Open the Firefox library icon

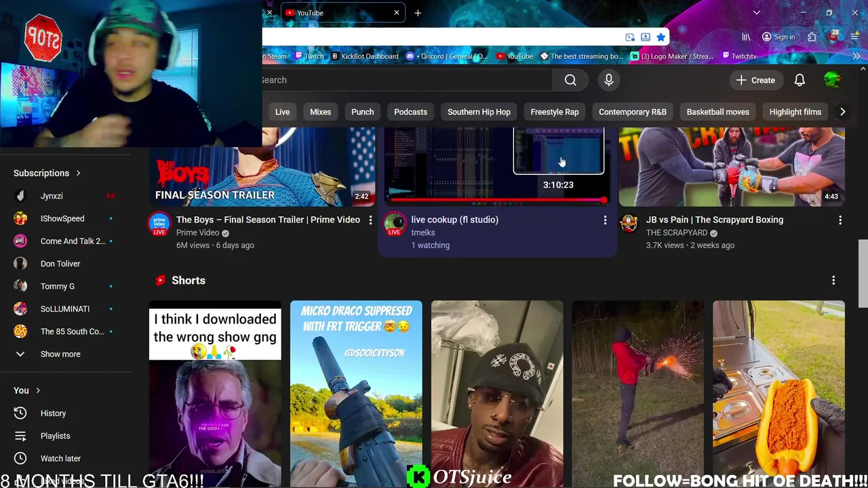point(746,37)
